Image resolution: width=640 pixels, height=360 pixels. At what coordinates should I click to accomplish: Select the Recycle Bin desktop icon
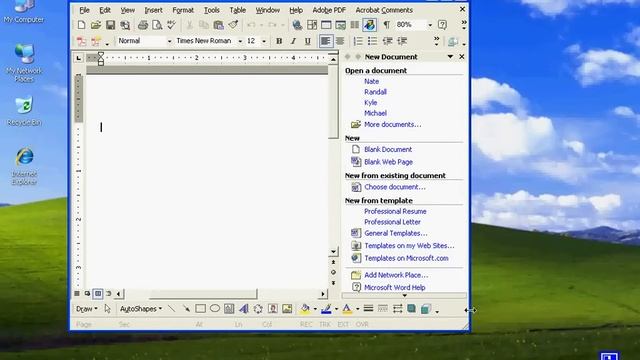(x=24, y=111)
